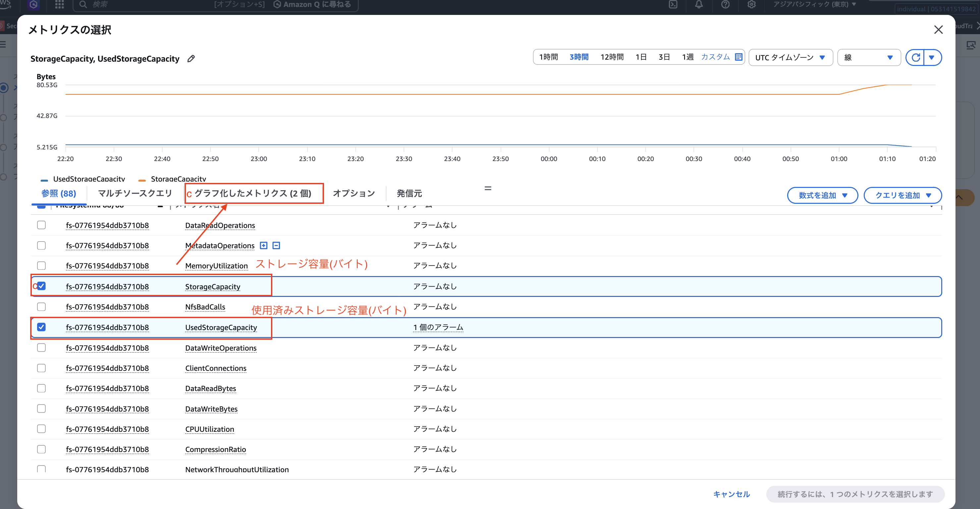Click the graph refresh icon
980x509 pixels.
pyautogui.click(x=916, y=57)
